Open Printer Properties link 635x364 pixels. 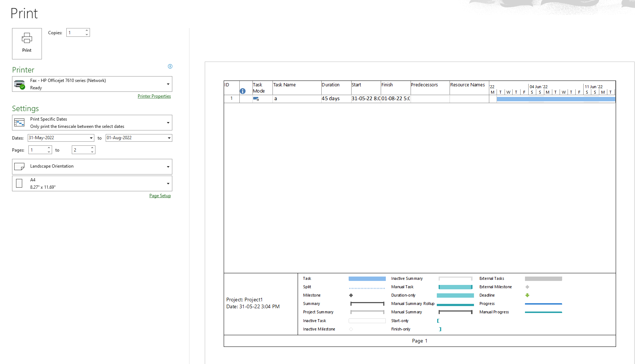click(154, 96)
